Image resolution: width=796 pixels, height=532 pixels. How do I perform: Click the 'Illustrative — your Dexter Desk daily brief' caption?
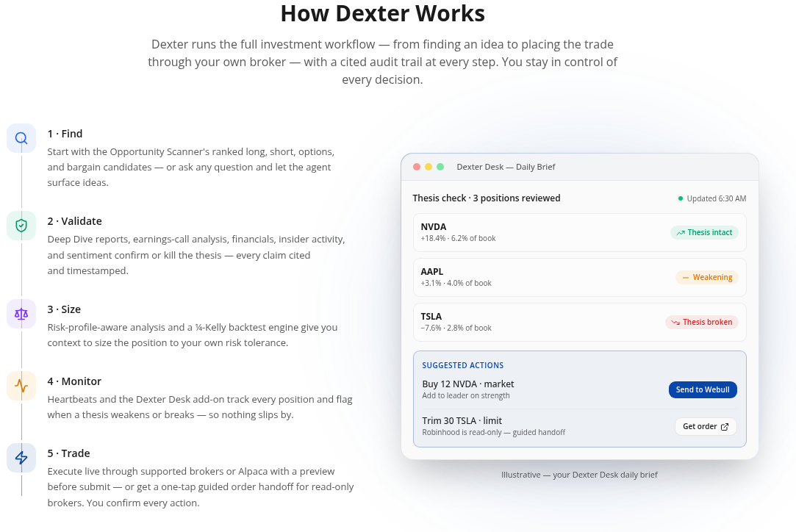coord(579,475)
